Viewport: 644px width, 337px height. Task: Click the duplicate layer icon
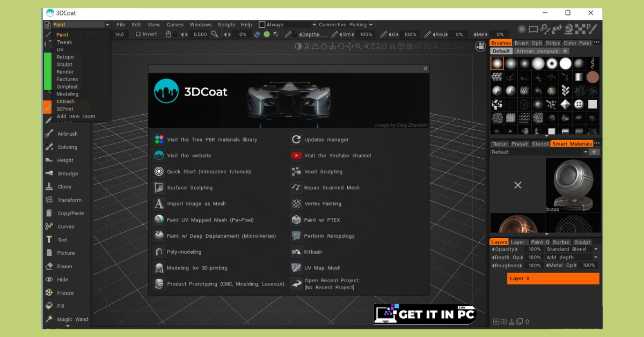click(519, 321)
